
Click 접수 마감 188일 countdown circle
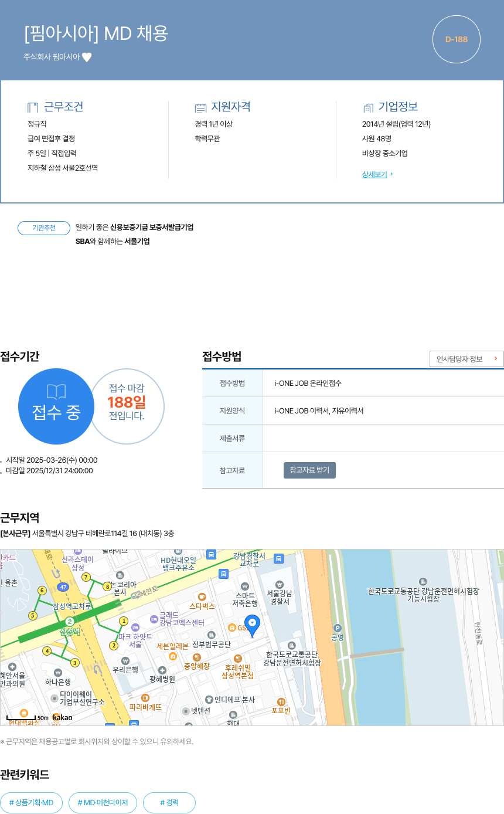tap(127, 406)
